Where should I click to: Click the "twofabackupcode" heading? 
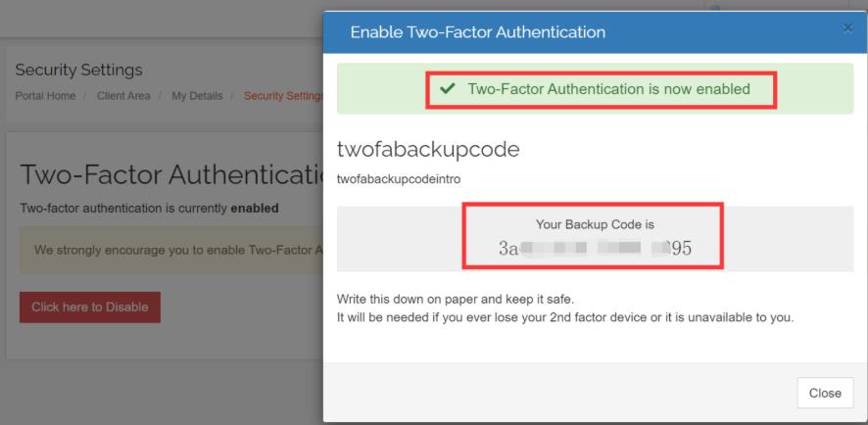[x=428, y=150]
